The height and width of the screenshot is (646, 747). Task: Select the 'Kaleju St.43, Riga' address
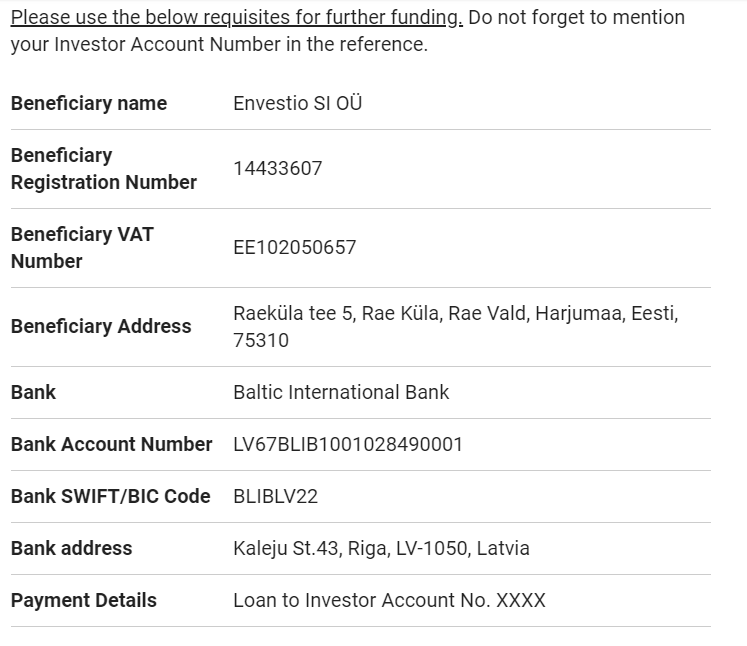coord(381,549)
